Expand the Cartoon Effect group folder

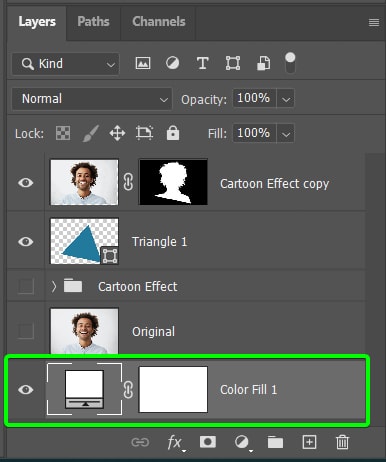[54, 286]
